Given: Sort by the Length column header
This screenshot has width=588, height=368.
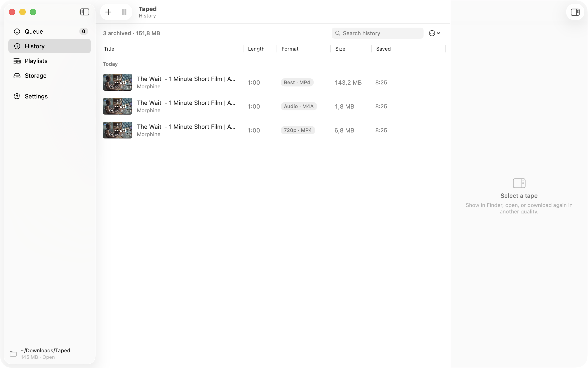Looking at the screenshot, I should tap(256, 49).
